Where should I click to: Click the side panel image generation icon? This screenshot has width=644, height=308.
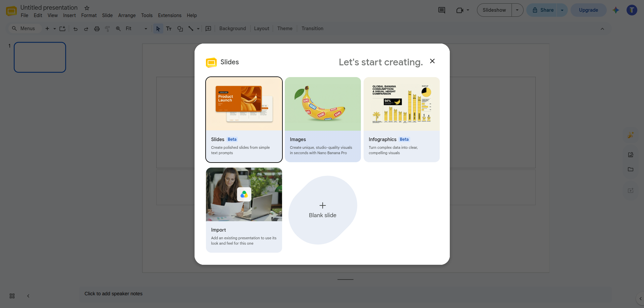pyautogui.click(x=631, y=135)
